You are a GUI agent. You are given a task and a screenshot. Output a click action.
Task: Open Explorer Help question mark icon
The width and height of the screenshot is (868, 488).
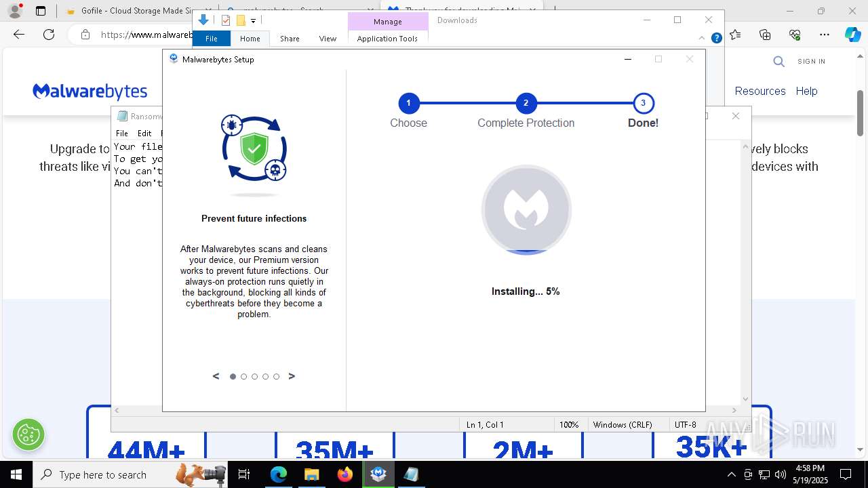pyautogui.click(x=716, y=38)
